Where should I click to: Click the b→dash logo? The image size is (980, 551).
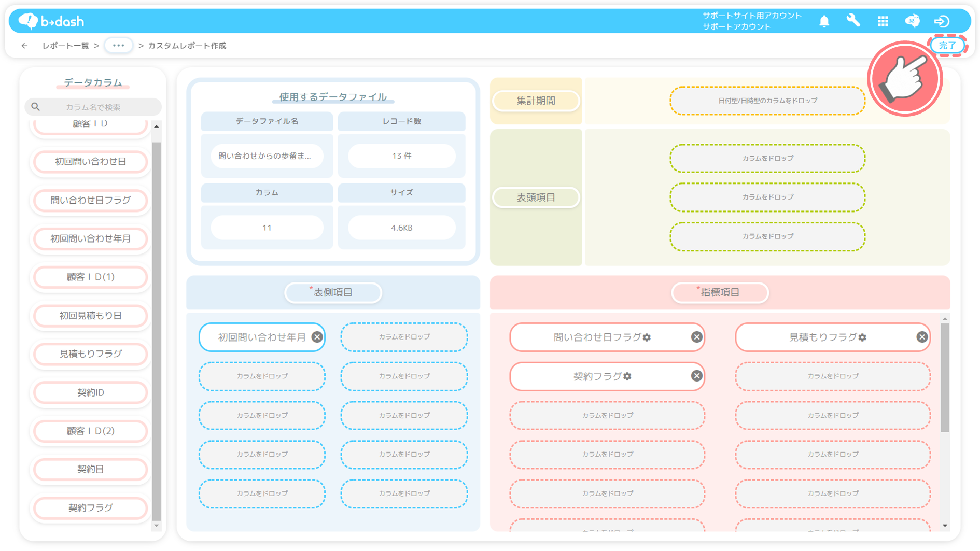51,21
